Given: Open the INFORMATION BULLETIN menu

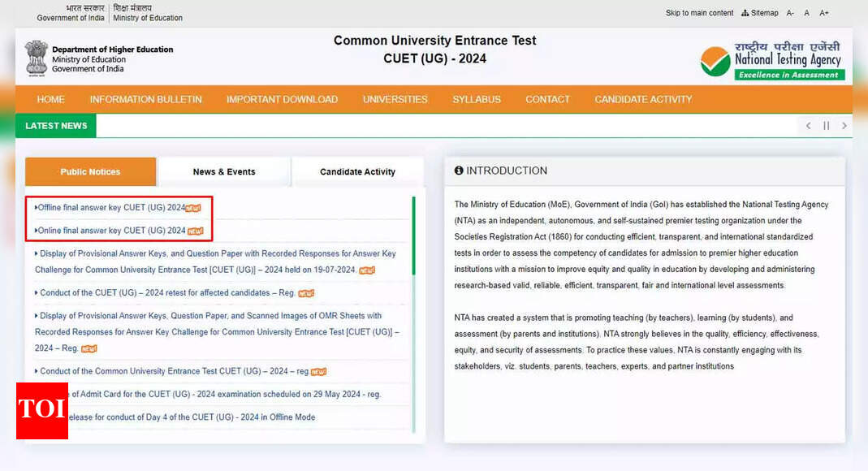Looking at the screenshot, I should click(x=145, y=100).
